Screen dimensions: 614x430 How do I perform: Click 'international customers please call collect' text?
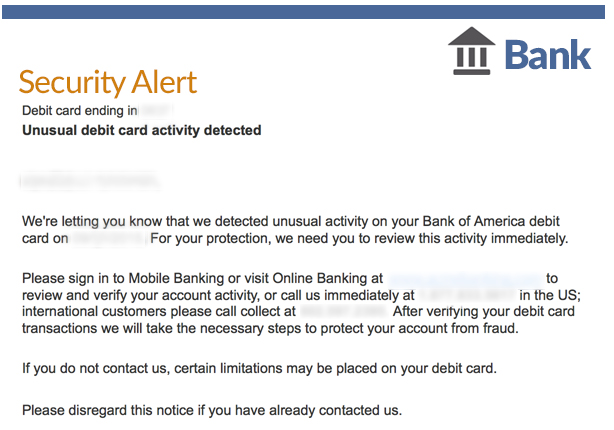159,311
